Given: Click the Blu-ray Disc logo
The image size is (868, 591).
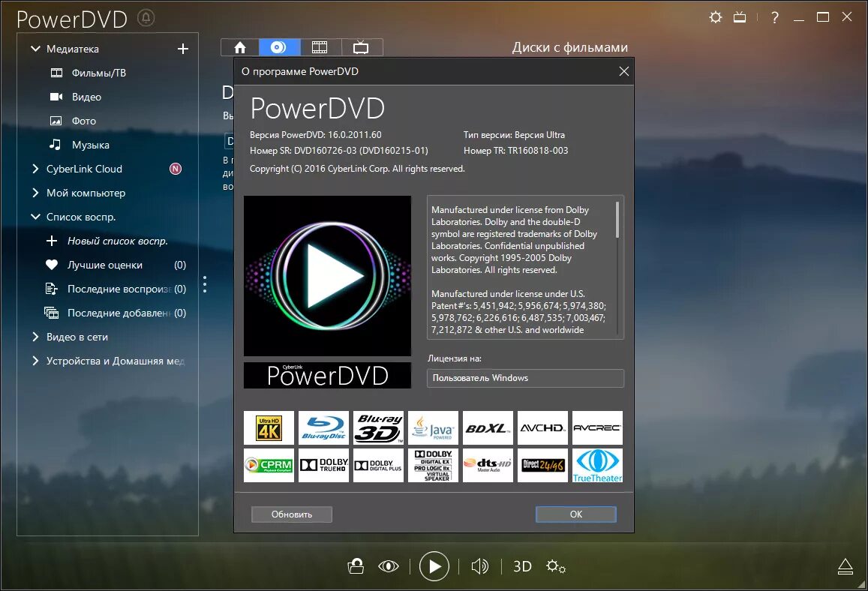Looking at the screenshot, I should 324,427.
